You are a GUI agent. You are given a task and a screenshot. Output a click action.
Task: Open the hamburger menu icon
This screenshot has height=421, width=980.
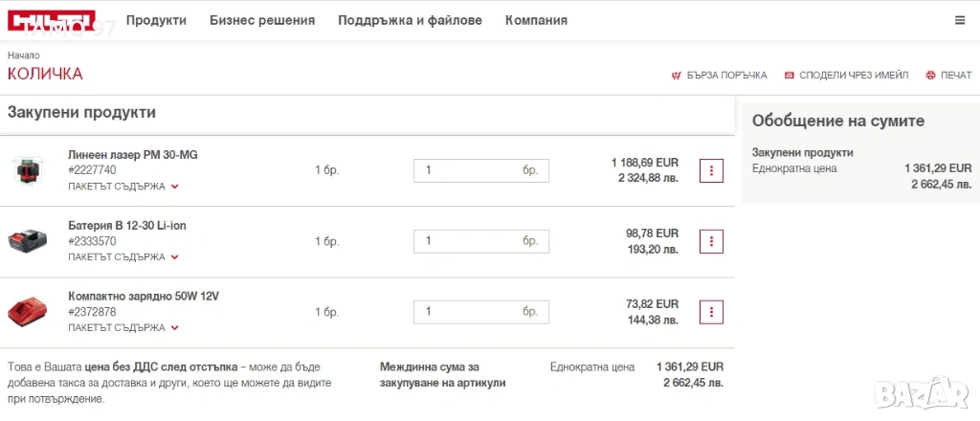pyautogui.click(x=960, y=20)
